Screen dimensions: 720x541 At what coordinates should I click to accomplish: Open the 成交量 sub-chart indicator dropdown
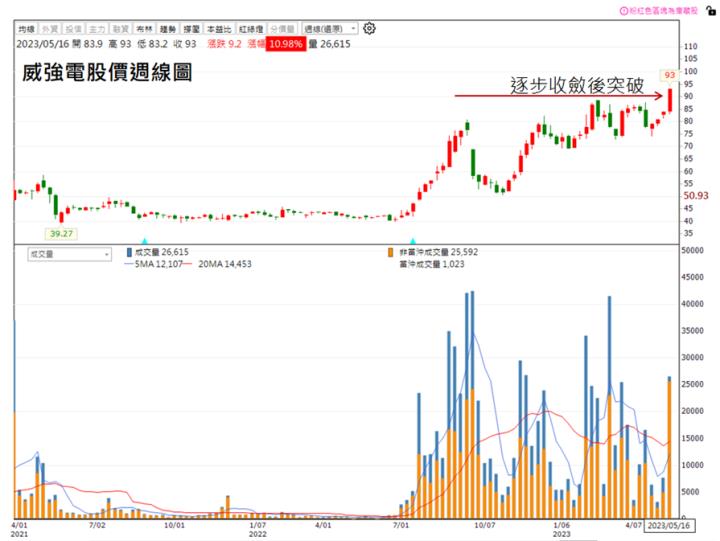pos(69,254)
